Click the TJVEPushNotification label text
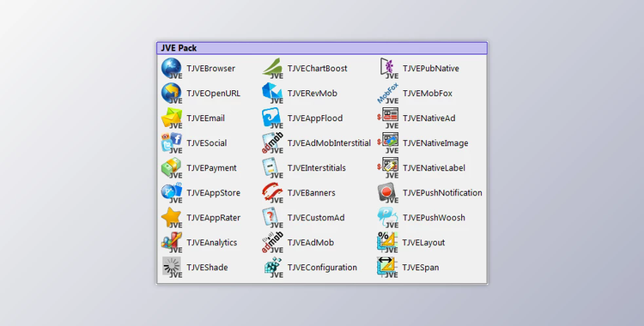 click(442, 193)
